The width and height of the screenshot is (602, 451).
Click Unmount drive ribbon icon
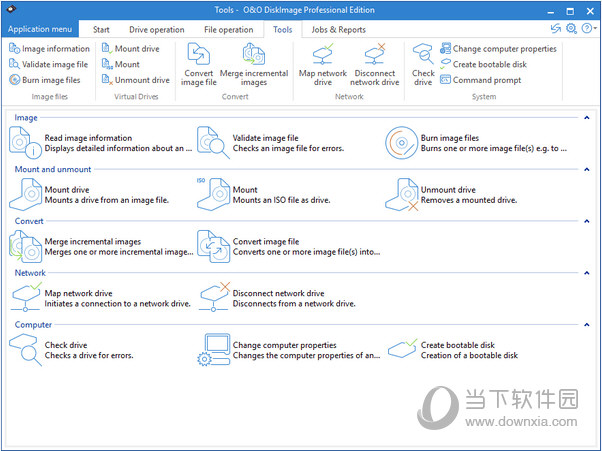tap(107, 80)
